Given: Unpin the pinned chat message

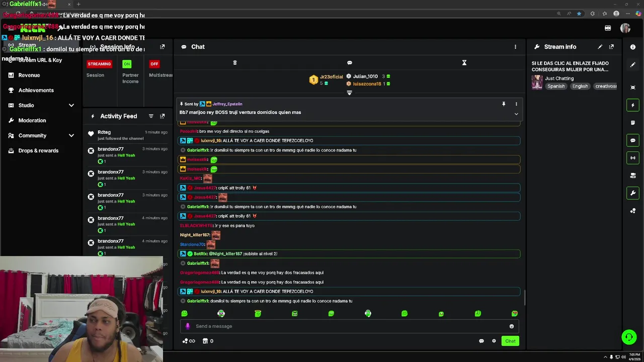Looking at the screenshot, I should [504, 104].
